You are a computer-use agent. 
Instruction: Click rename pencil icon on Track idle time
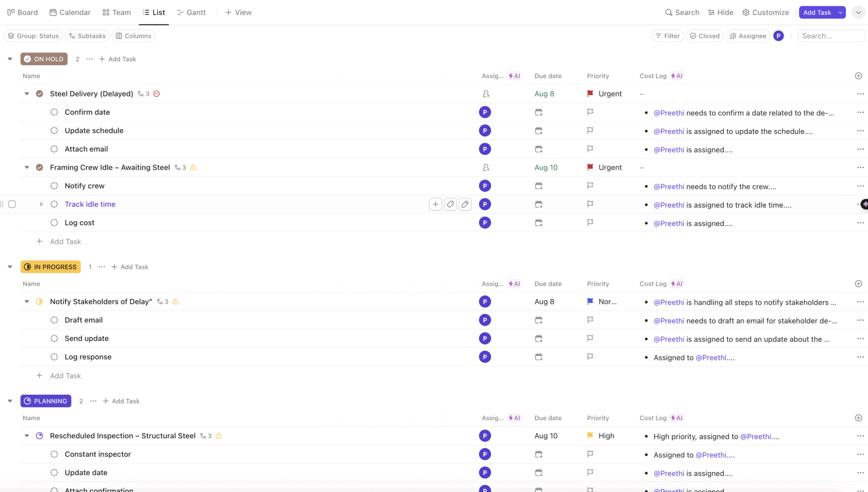pyautogui.click(x=465, y=204)
